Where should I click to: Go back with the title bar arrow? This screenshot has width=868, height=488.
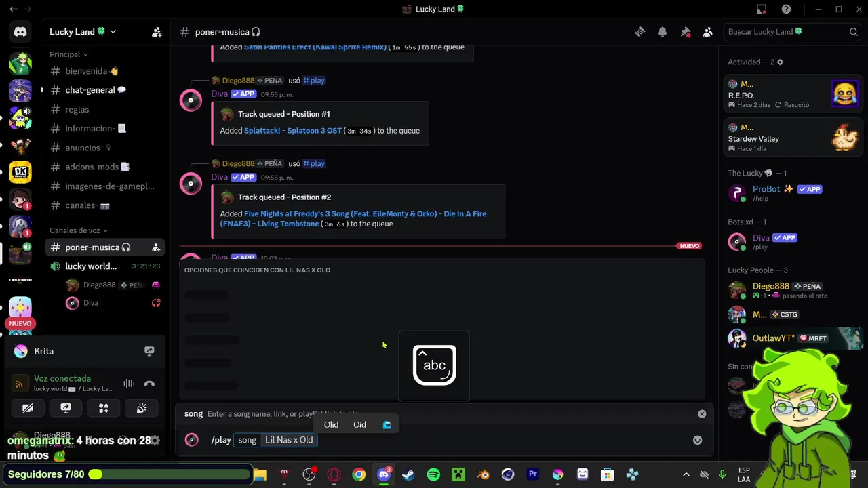pos(13,9)
